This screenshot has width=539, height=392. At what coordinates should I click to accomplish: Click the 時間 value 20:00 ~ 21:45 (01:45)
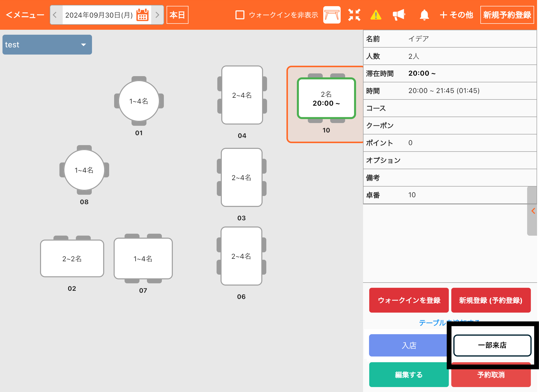tap(444, 91)
